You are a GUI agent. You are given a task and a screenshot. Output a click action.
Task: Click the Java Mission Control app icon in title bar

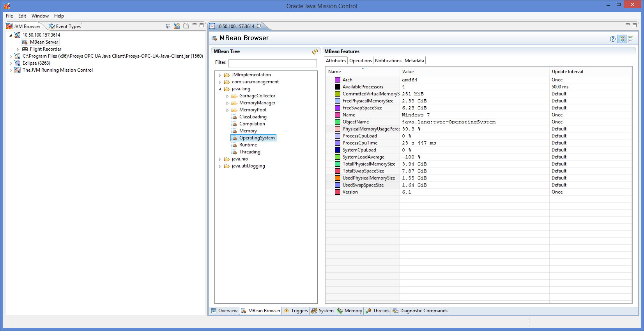7,6
